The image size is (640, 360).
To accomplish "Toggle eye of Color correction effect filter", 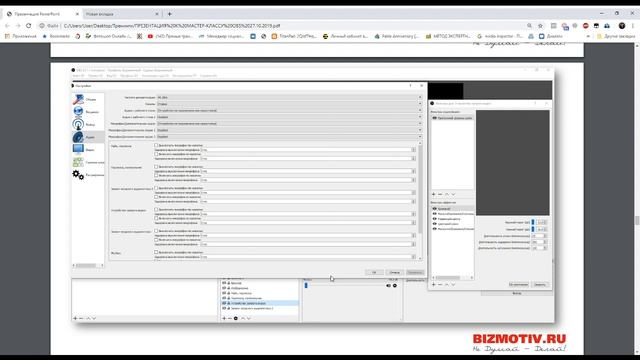I will [435, 219].
